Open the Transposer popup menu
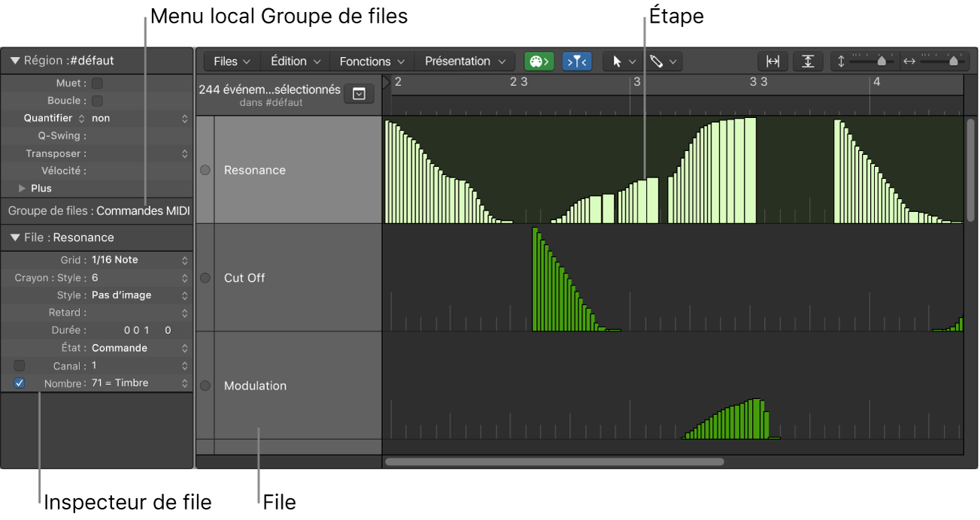Screen dimensions: 980x520 [140, 153]
